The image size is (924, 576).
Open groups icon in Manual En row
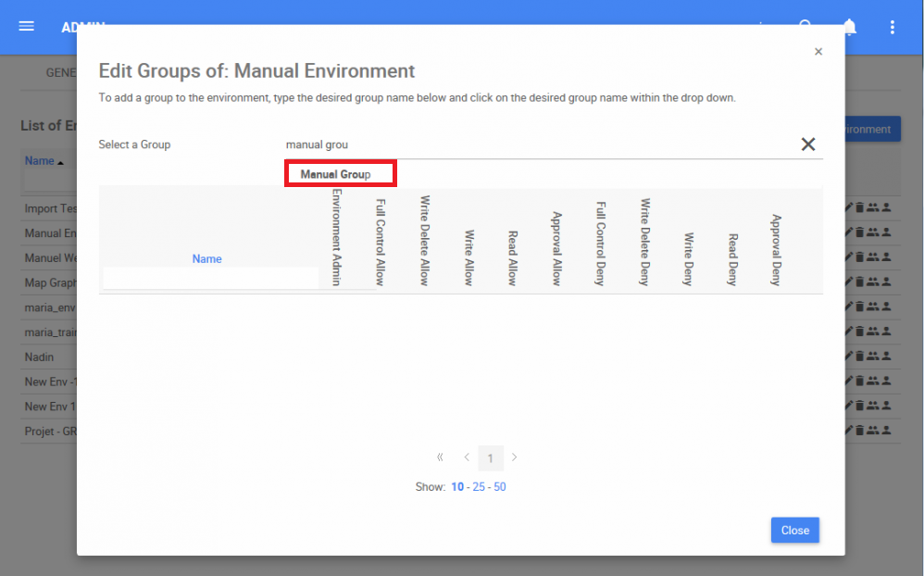(873, 232)
